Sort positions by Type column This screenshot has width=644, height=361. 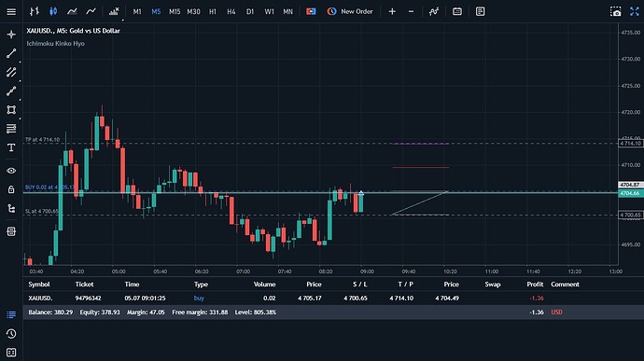click(201, 285)
